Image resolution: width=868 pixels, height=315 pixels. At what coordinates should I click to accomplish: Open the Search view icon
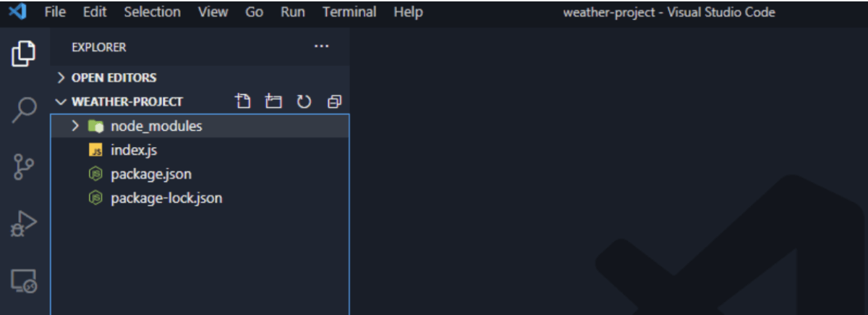23,109
